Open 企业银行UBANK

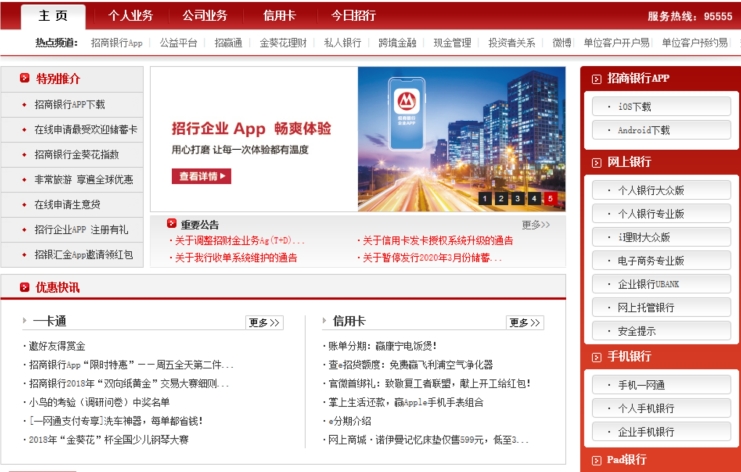(x=661, y=284)
